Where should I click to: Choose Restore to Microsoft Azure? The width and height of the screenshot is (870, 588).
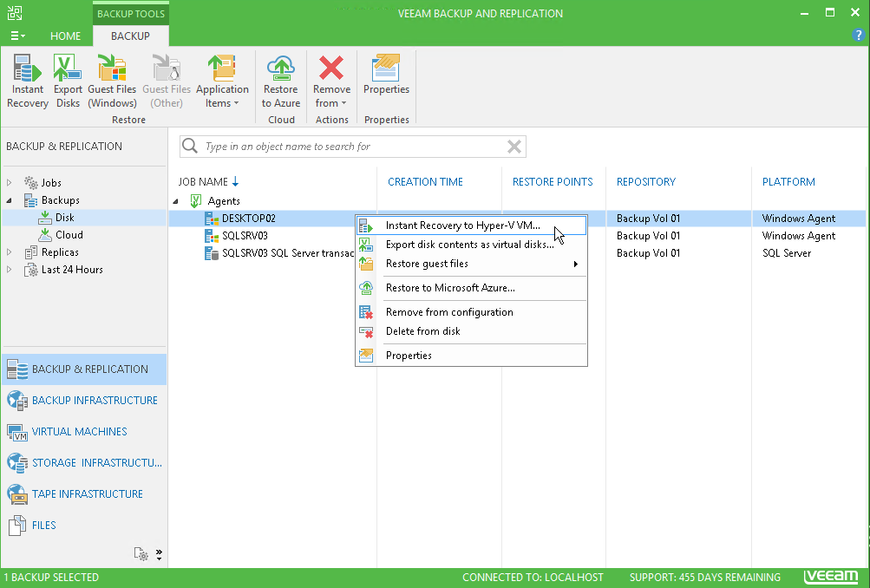tap(471, 288)
